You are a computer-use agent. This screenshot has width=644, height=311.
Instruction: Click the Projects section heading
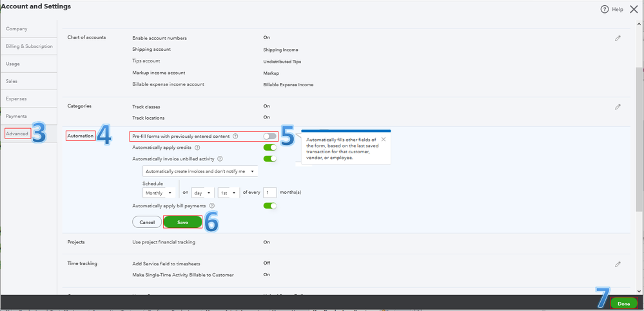pyautogui.click(x=76, y=242)
